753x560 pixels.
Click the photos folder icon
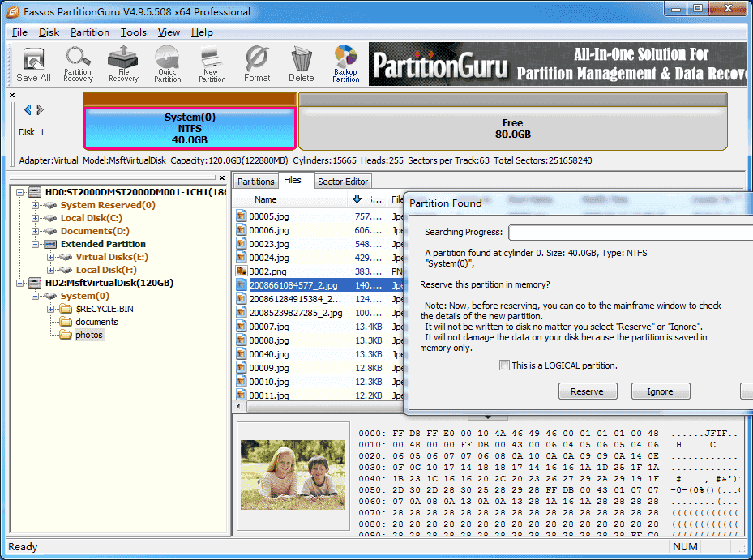[x=66, y=334]
